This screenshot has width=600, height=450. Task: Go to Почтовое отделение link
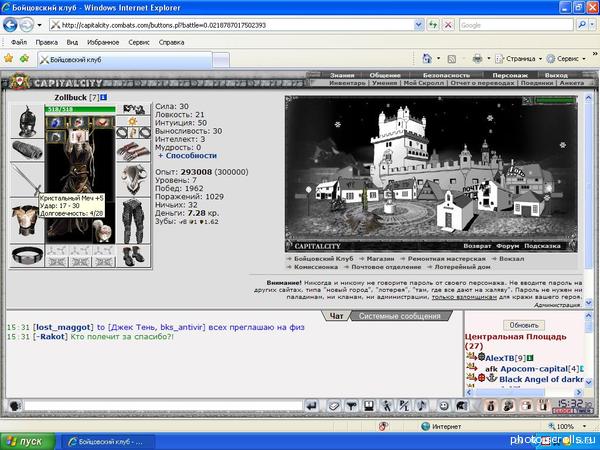coord(386,267)
